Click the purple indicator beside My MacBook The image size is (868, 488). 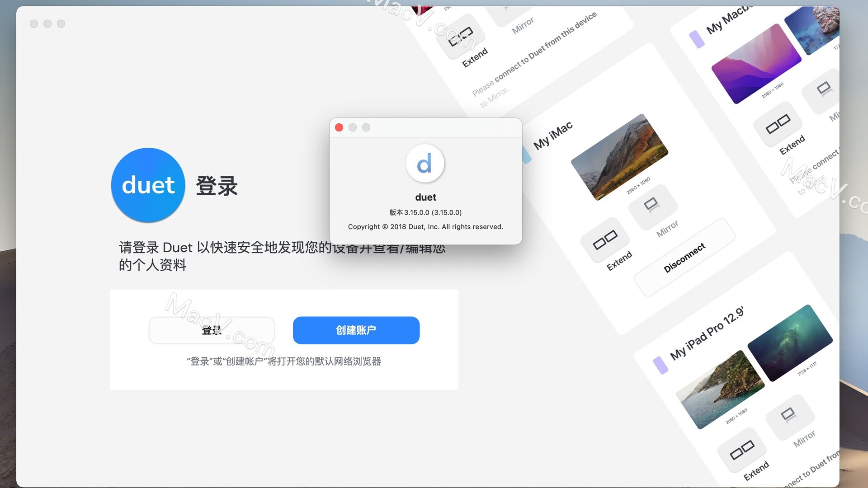click(697, 39)
